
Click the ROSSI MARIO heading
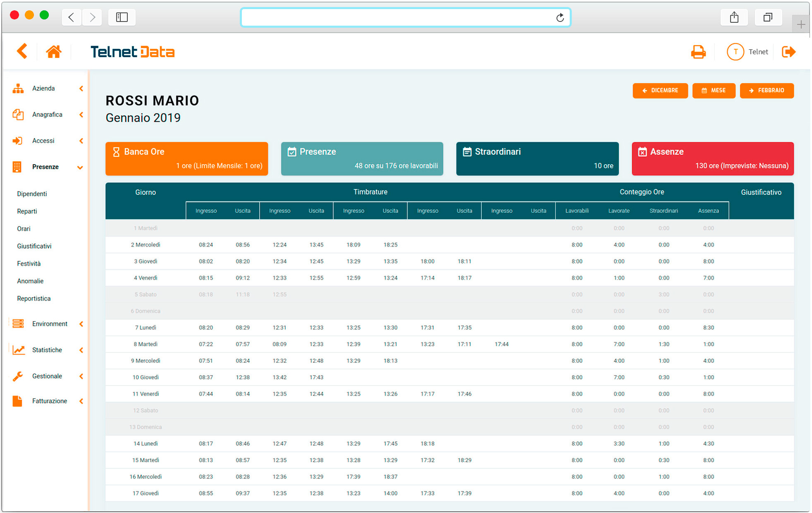152,101
